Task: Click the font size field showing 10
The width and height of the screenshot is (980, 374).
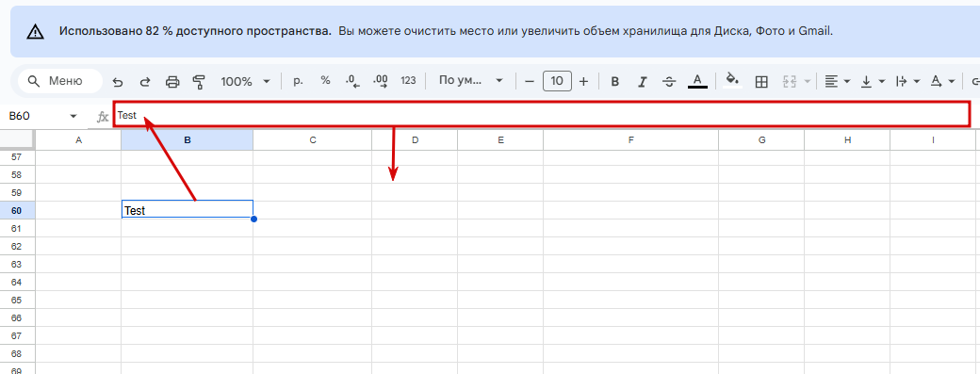Action: point(558,81)
